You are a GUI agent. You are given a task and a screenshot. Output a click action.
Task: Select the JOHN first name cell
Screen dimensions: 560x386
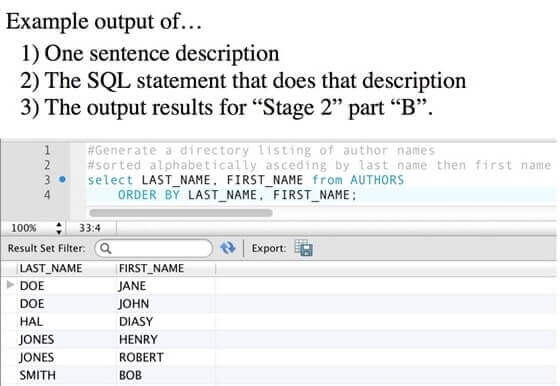click(134, 304)
